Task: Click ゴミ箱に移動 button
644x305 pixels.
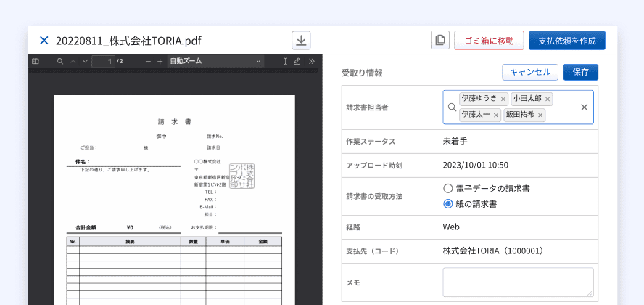Action: [489, 40]
